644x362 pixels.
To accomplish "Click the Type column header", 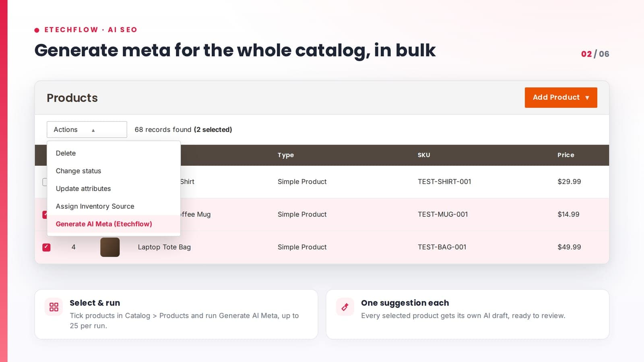I will click(285, 155).
